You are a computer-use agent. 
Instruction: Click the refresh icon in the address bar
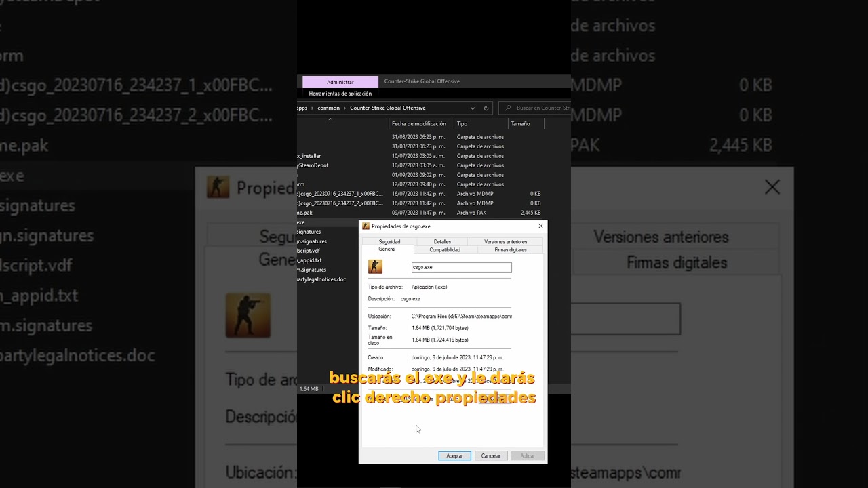486,108
